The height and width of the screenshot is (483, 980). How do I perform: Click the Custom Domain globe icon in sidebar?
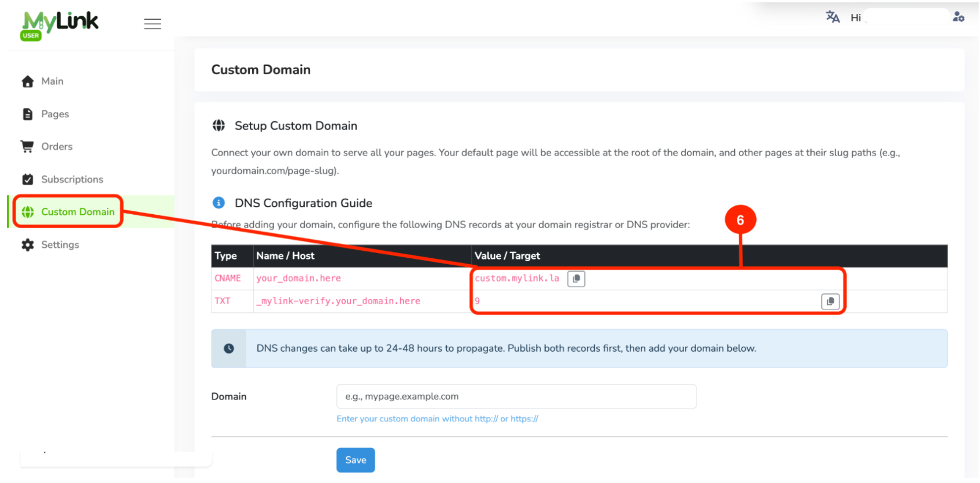coord(27,212)
